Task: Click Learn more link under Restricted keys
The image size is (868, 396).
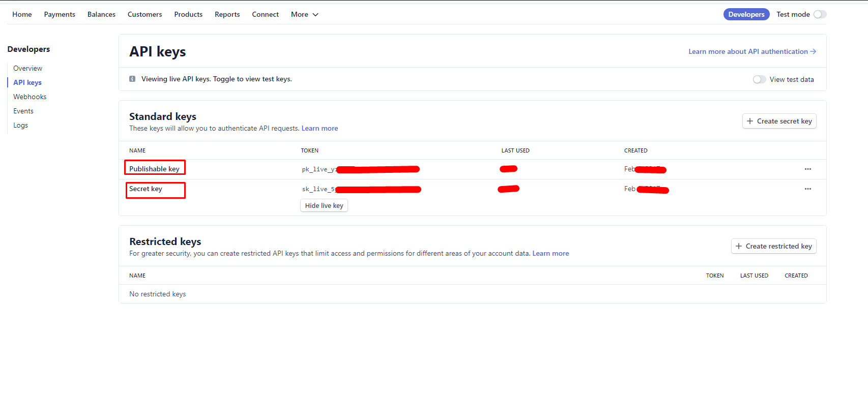Action: [x=551, y=253]
